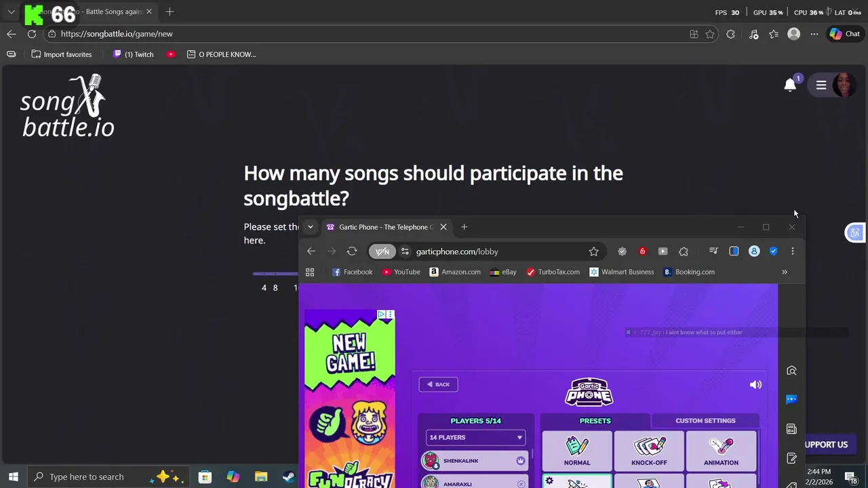Image resolution: width=868 pixels, height=488 pixels.
Task: Close the Battle Songs tab in Edge
Action: (x=150, y=12)
